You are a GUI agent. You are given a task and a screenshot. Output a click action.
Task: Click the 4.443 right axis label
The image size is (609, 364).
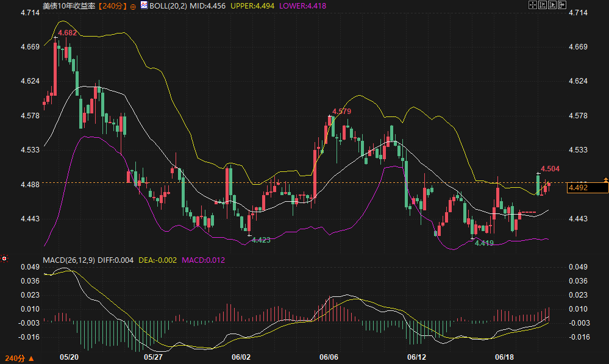(579, 219)
